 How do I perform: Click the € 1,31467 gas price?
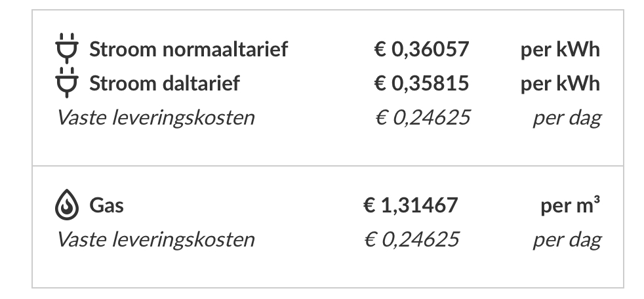tap(411, 205)
